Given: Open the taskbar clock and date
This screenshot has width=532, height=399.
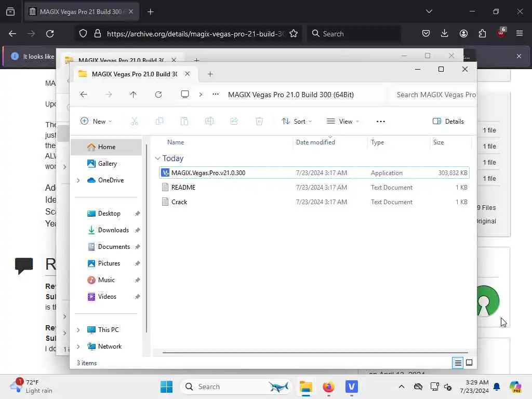Looking at the screenshot, I should click(474, 387).
